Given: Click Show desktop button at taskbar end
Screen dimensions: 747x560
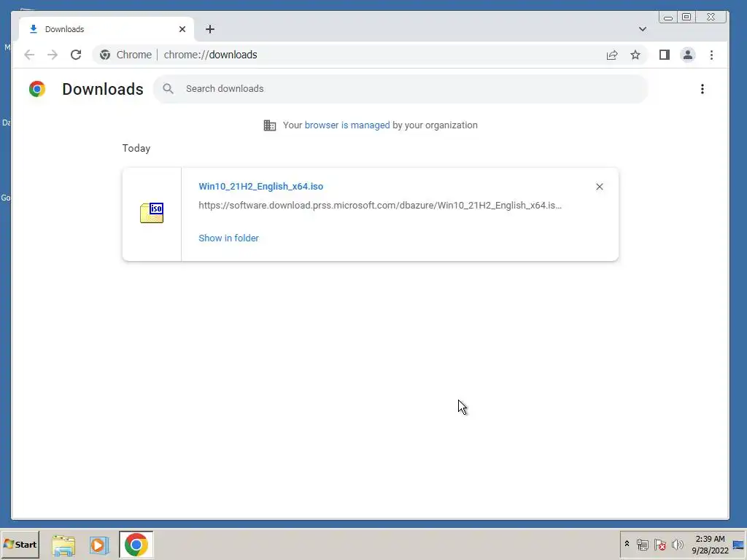Looking at the screenshot, I should 739,544.
